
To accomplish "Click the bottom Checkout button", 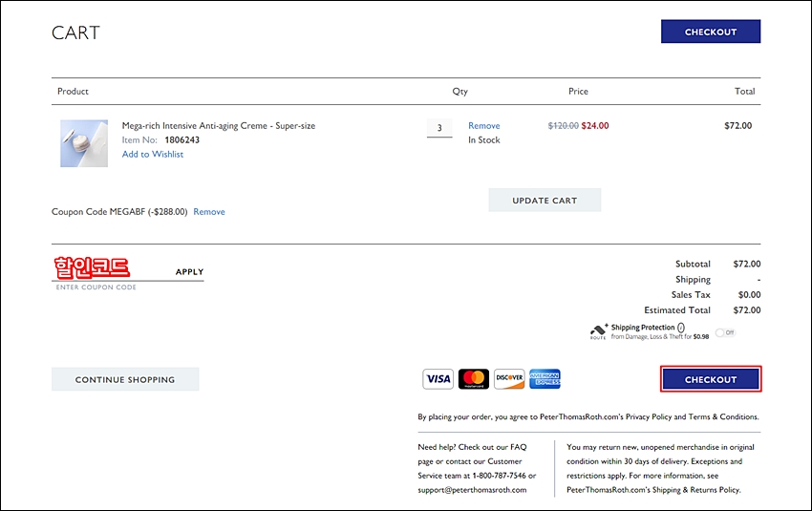I will [x=711, y=379].
